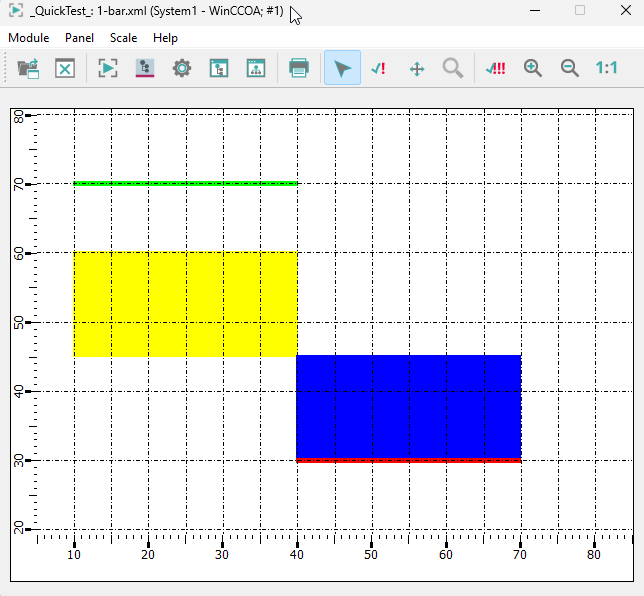Click the zoom out icon

click(569, 68)
